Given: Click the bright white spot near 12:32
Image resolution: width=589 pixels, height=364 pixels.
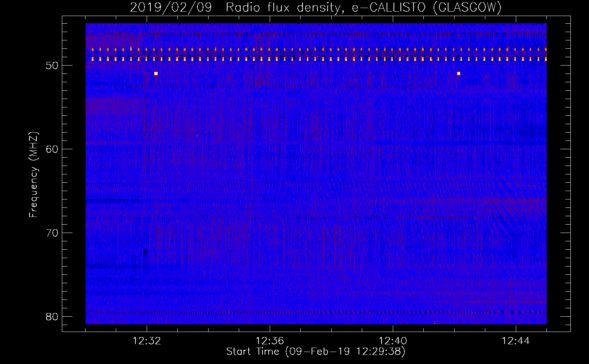Looking at the screenshot, I should point(156,74).
